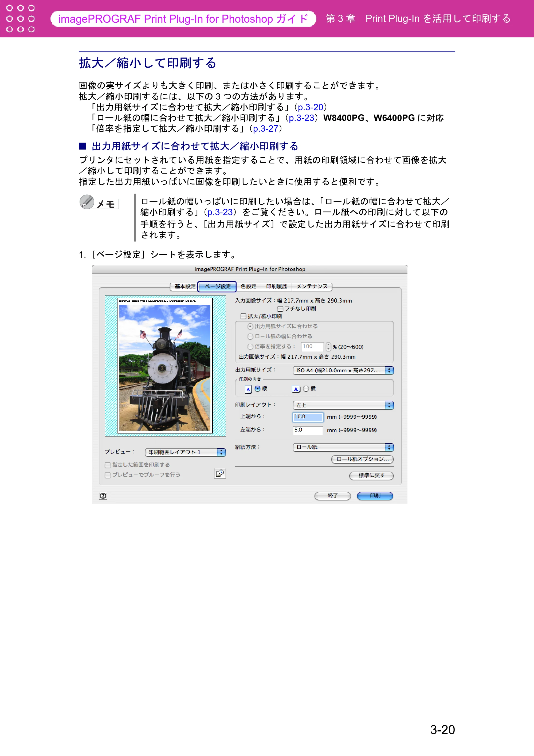The height and width of the screenshot is (756, 534).
Task: Click the page number 3-20
Action: (442, 730)
